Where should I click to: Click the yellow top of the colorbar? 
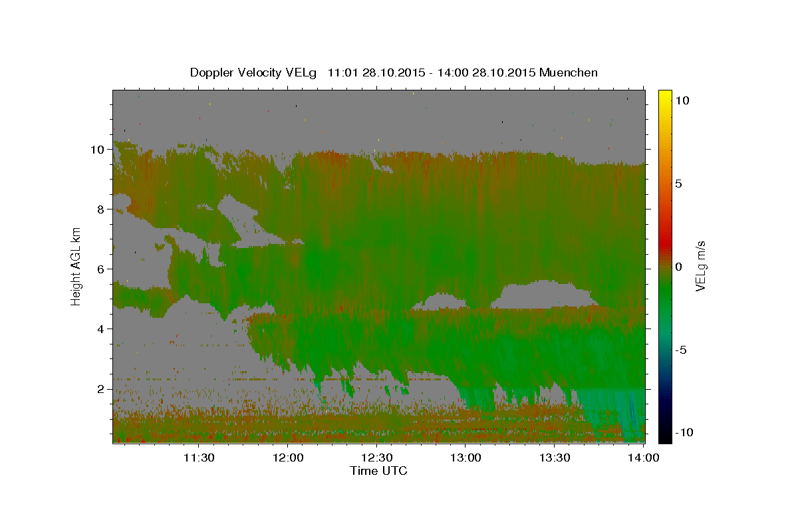pos(664,94)
